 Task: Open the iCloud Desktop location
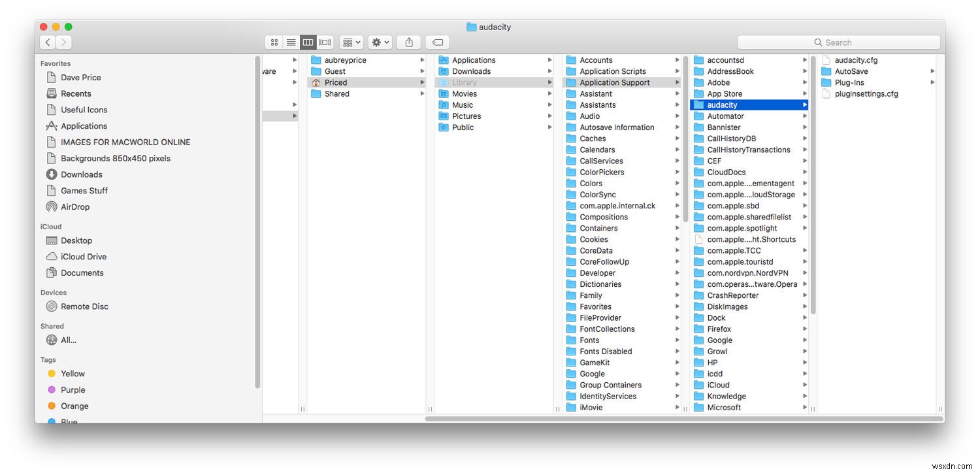point(76,240)
